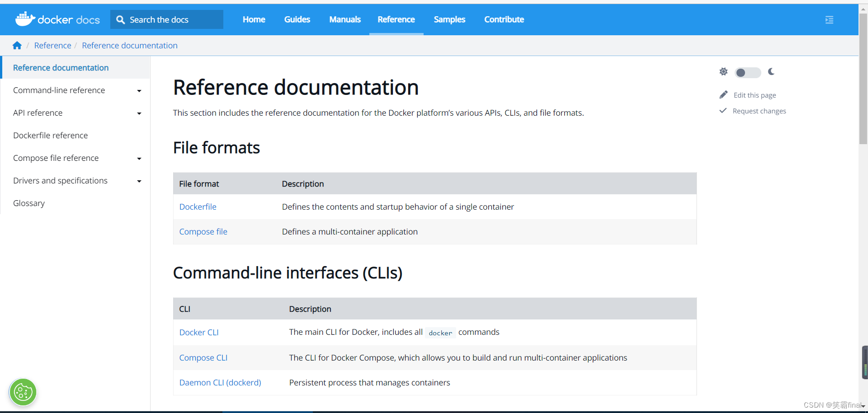Image resolution: width=868 pixels, height=413 pixels.
Task: Click the 'File format' column header
Action: pyautogui.click(x=199, y=183)
